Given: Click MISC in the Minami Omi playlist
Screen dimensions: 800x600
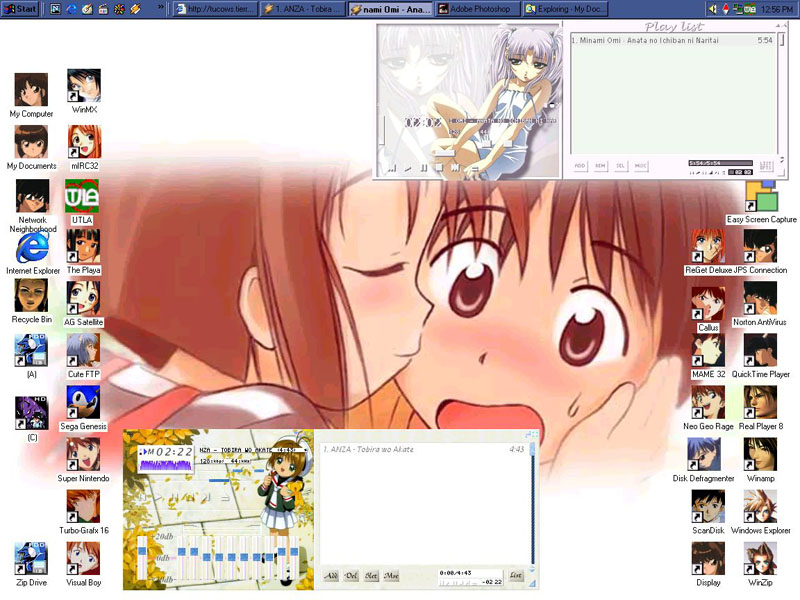Looking at the screenshot, I should [x=641, y=166].
